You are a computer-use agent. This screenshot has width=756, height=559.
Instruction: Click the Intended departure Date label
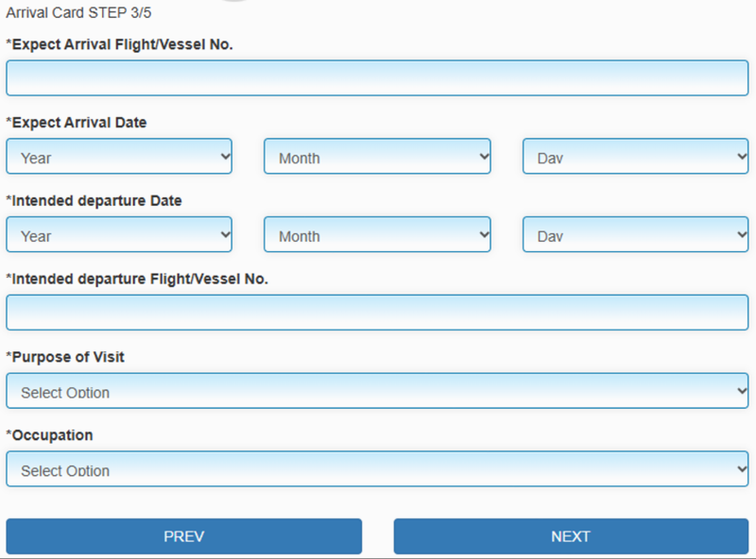pyautogui.click(x=94, y=200)
